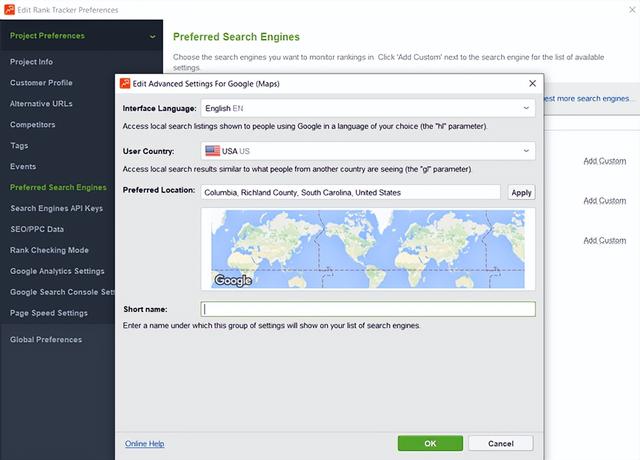Confirm settings with the OK button
640x460 pixels.
pyautogui.click(x=430, y=443)
